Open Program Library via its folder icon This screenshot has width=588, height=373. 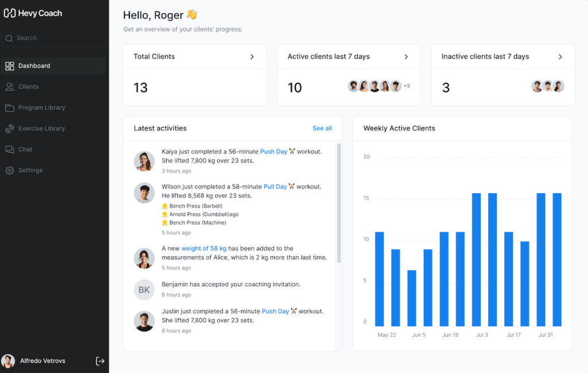pos(10,107)
